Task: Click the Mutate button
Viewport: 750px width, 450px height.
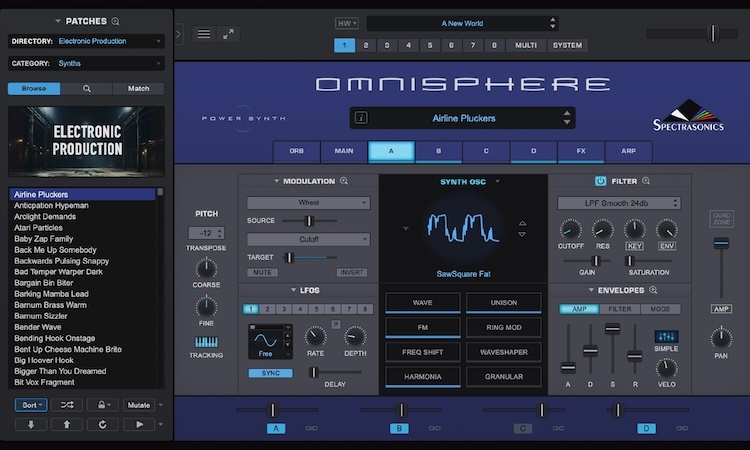Action: pyautogui.click(x=138, y=405)
